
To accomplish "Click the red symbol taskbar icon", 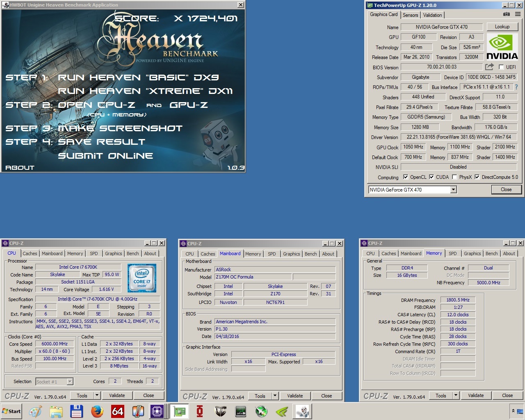I will pyautogui.click(x=200, y=411).
